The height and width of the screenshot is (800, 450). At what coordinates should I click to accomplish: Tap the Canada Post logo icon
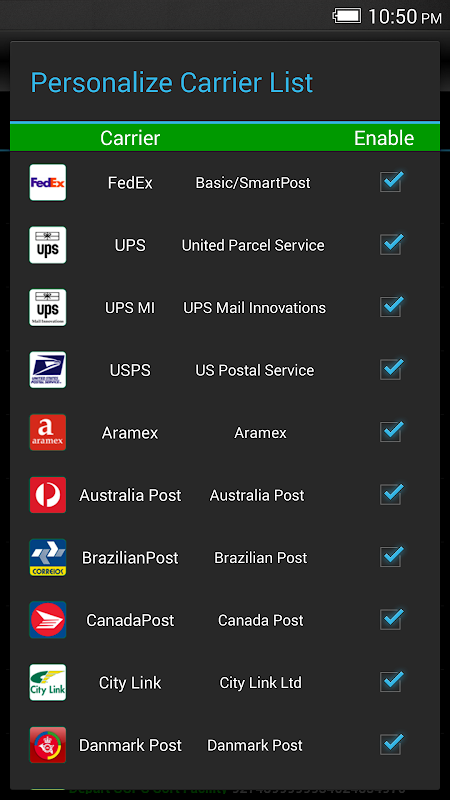point(47,620)
